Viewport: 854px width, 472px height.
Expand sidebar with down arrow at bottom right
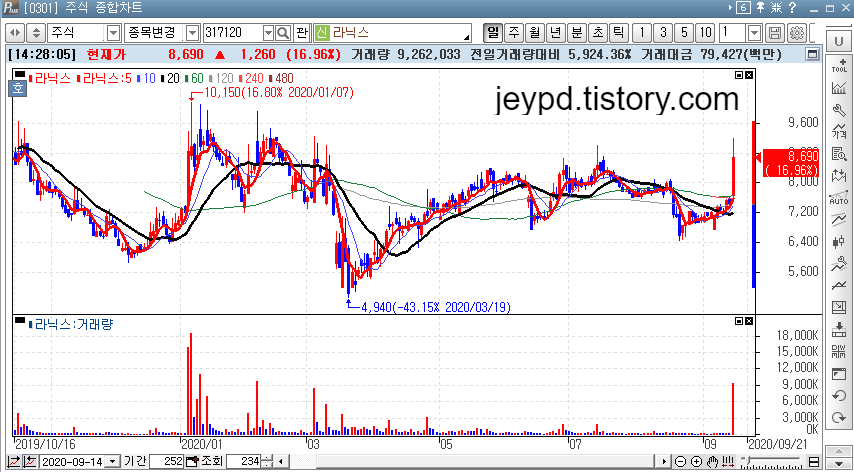pyautogui.click(x=839, y=465)
